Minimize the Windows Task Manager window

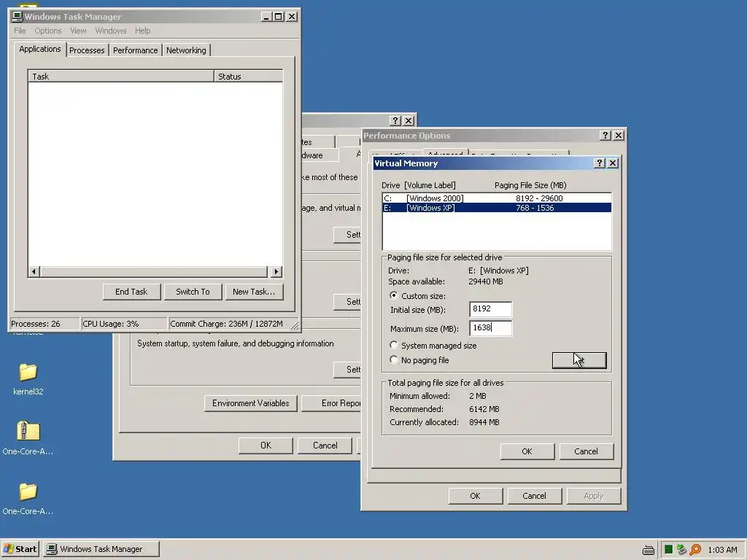(266, 17)
